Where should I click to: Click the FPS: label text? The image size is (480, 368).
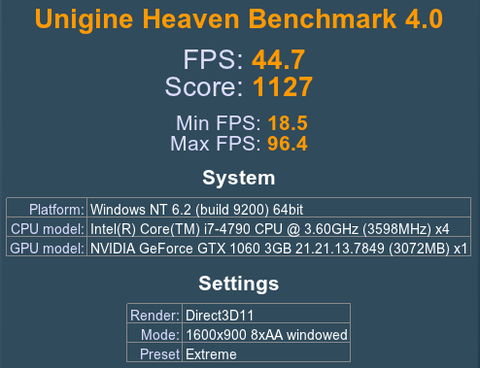[x=213, y=59]
